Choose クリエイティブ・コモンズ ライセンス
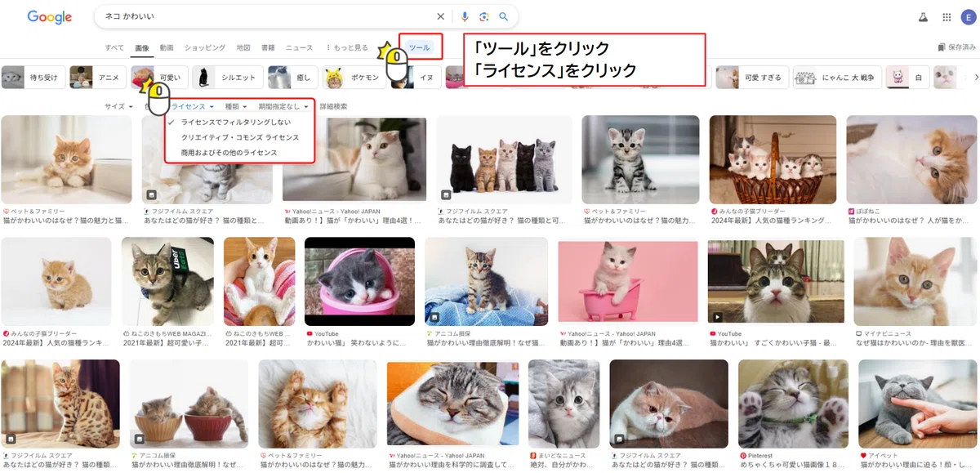Viewport: 980px width, 473px height. tap(239, 137)
